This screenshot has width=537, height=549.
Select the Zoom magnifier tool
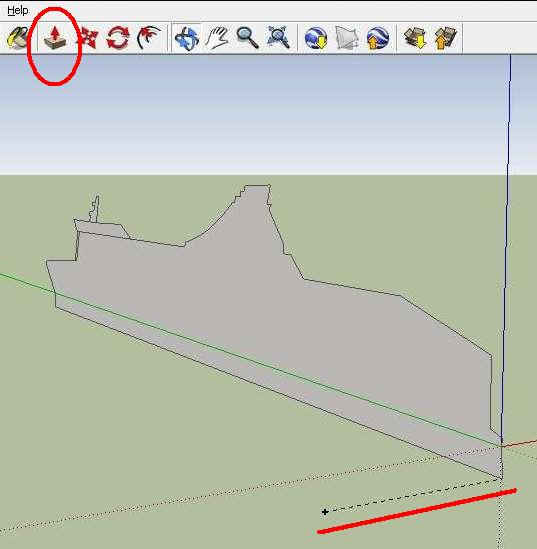247,38
